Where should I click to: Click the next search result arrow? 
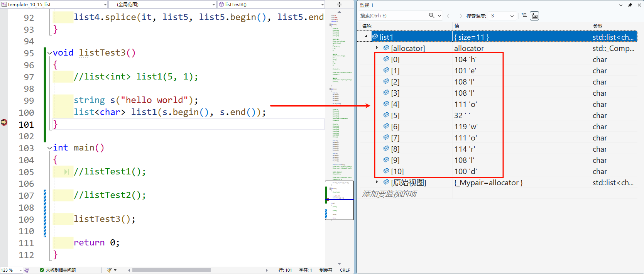460,16
